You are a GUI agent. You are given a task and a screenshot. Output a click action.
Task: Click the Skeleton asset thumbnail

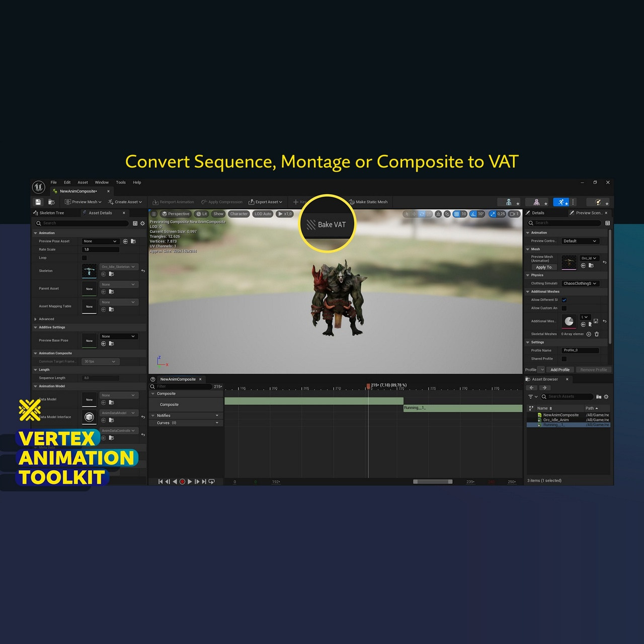[x=89, y=271]
